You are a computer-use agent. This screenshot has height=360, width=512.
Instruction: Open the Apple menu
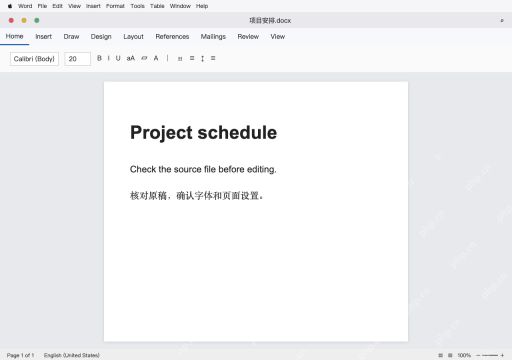click(10, 6)
